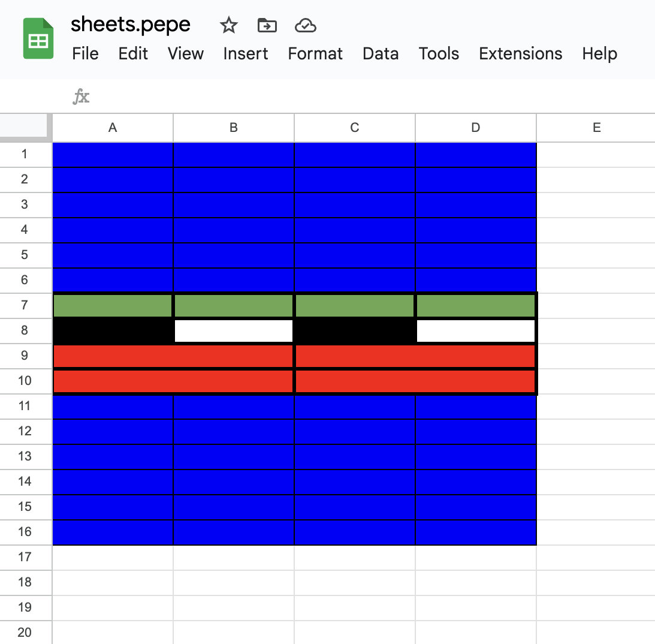Click black cell C8
This screenshot has height=644, width=655.
click(355, 330)
